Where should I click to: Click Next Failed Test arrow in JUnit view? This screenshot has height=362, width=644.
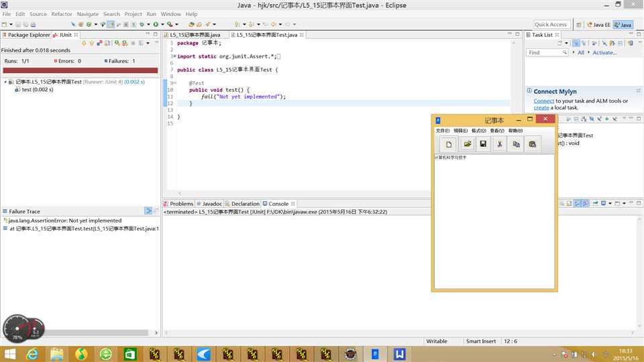(x=84, y=43)
